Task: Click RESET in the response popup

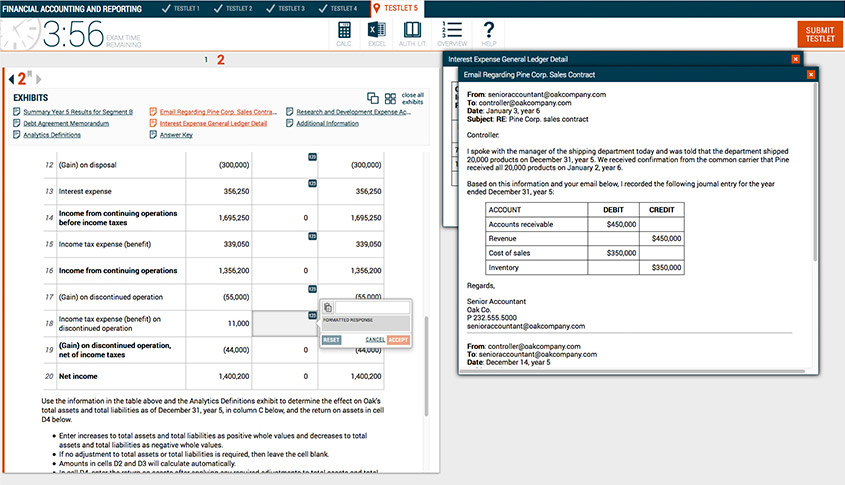Action: tap(331, 340)
